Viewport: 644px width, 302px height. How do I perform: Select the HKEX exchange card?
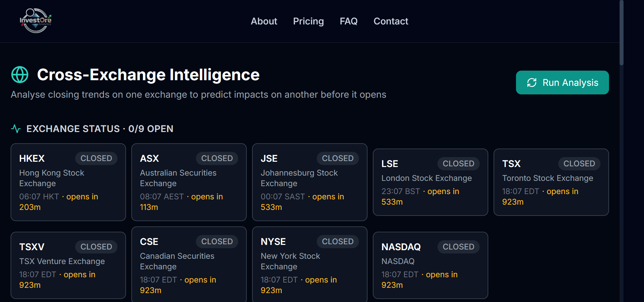68,182
